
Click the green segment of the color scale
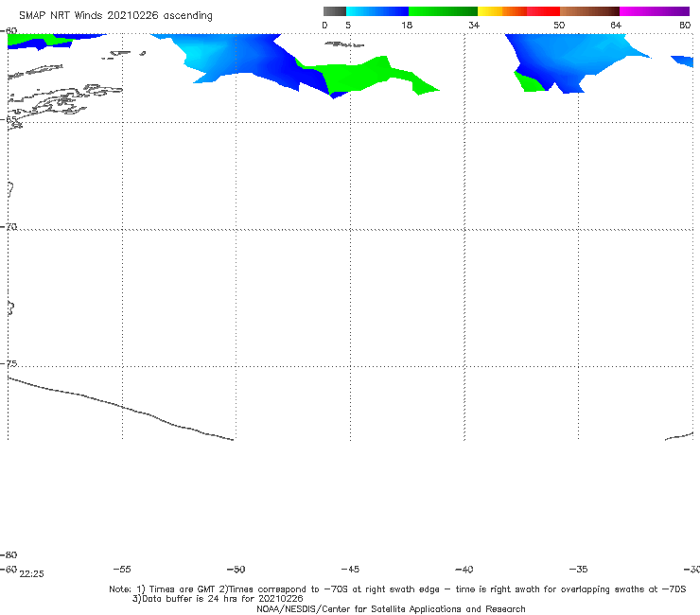point(443,11)
